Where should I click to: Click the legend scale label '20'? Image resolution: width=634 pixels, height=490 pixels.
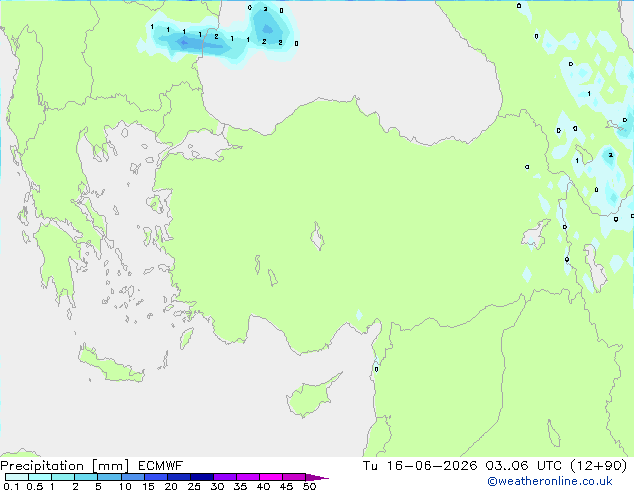171,486
